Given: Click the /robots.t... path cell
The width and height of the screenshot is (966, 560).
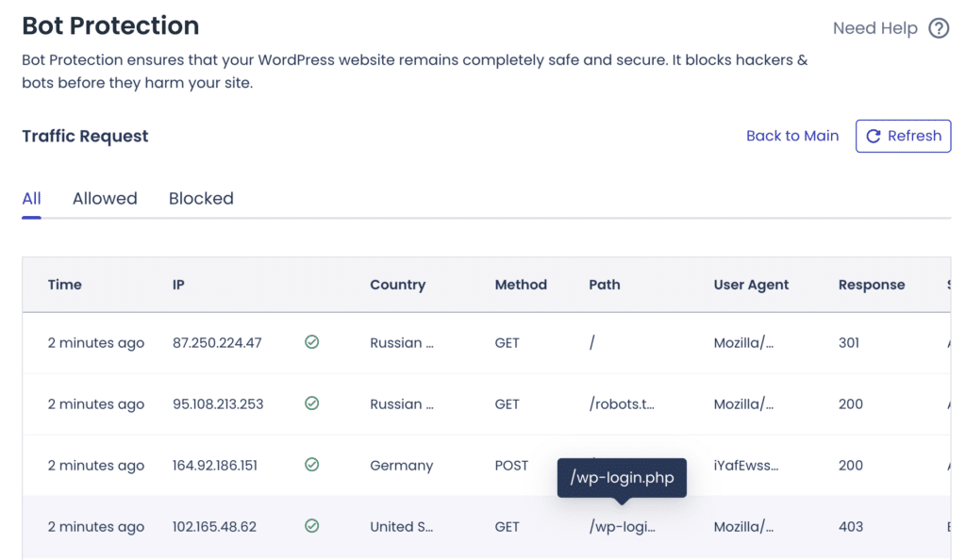Looking at the screenshot, I should [621, 404].
